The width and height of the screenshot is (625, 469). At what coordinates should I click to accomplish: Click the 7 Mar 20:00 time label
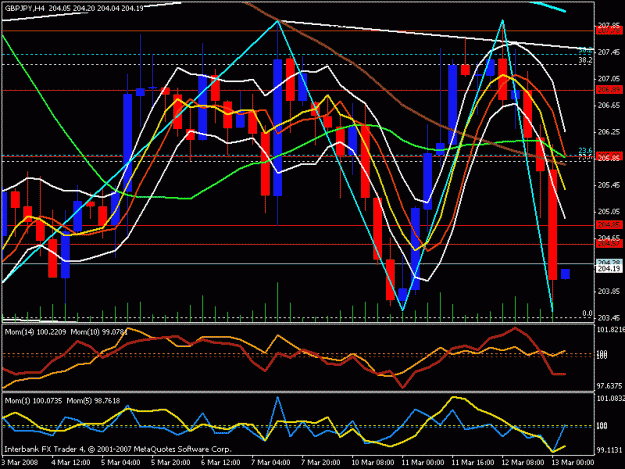coord(321,463)
